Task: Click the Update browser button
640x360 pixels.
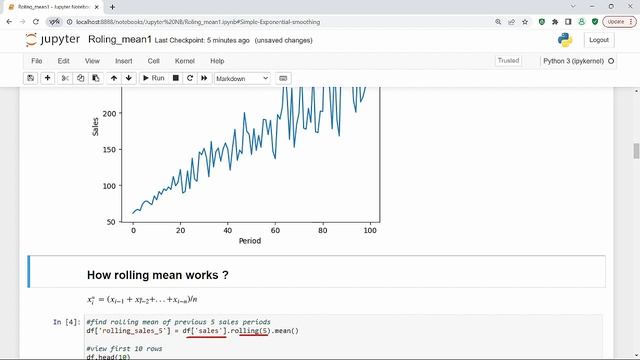Action: point(620,22)
